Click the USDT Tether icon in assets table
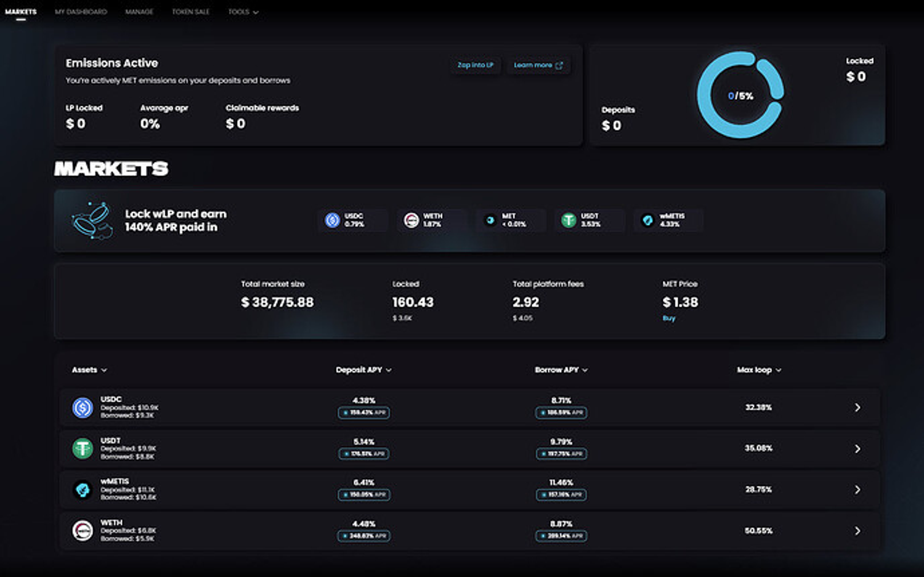Screen dimensions: 924x577 click(83, 449)
